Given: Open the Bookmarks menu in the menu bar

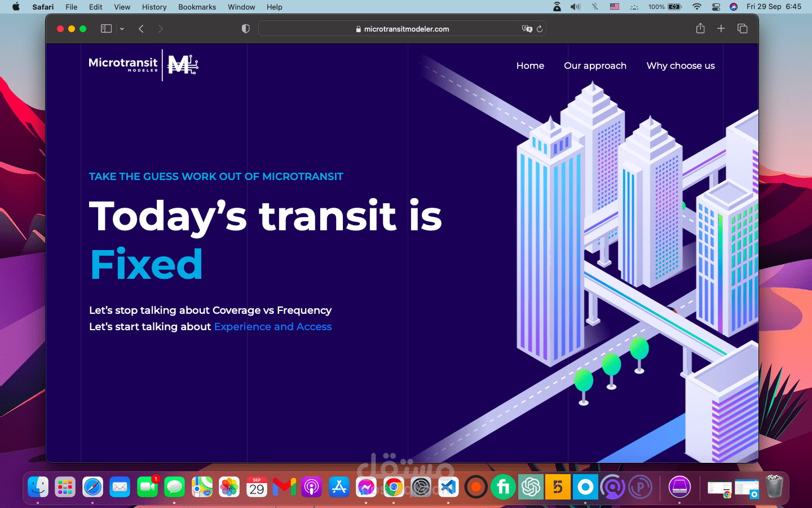Looking at the screenshot, I should click(x=197, y=7).
